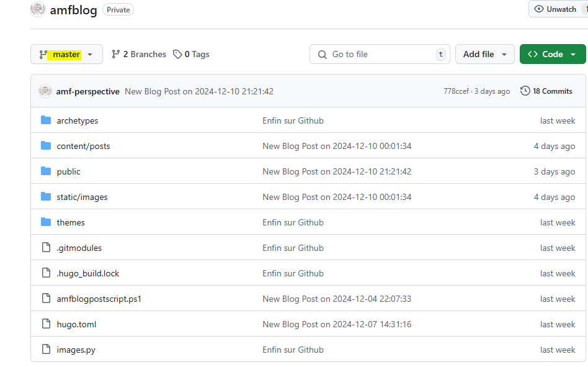Image resolution: width=588 pixels, height=367 pixels.
Task: Click the images.py file icon
Action: [46, 350]
